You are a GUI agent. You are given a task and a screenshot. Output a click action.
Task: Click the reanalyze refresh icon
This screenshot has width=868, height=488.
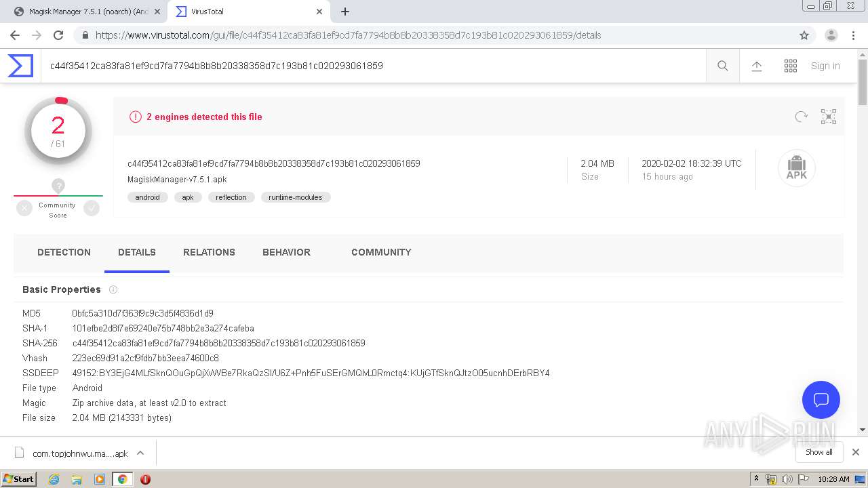pos(802,117)
